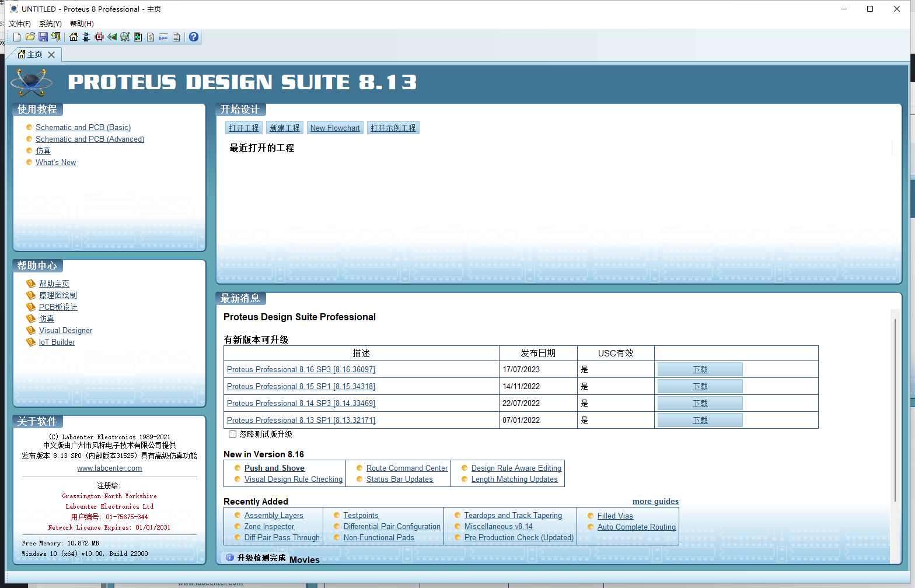The width and height of the screenshot is (915, 588).
Task: Click the 新建工程 button
Action: [285, 128]
